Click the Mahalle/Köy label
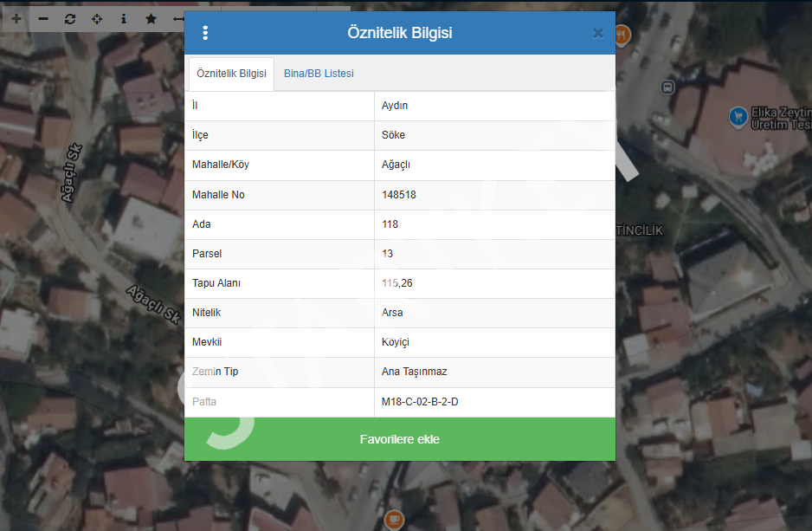Screen dimensions: 812x531 tap(221, 165)
